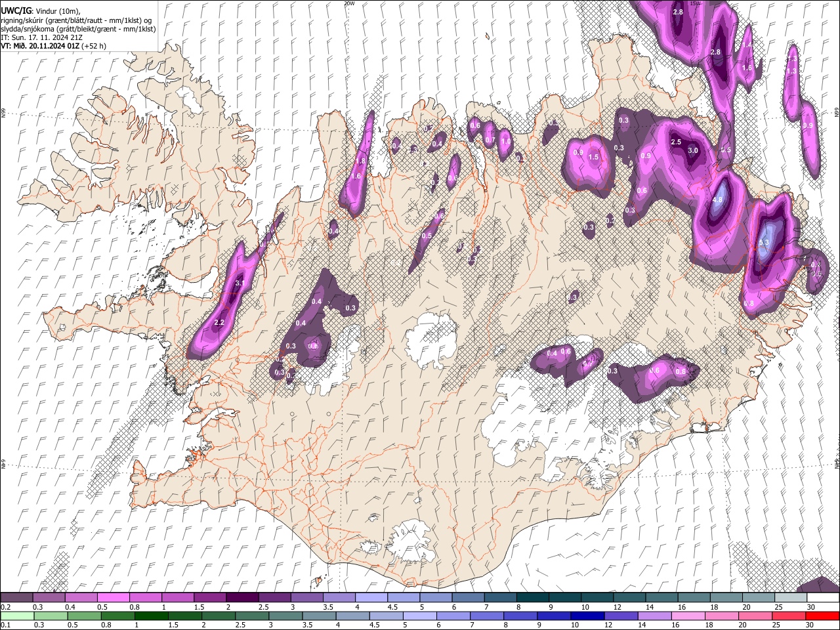The height and width of the screenshot is (630, 840).
Task: Pick the 16 swatch in top snow scale
Action: click(694, 598)
